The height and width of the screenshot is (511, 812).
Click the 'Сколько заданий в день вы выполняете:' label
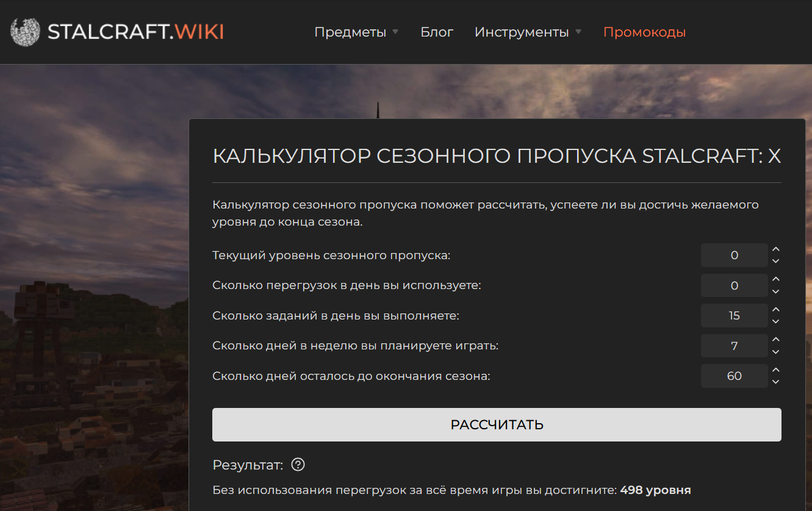click(336, 315)
